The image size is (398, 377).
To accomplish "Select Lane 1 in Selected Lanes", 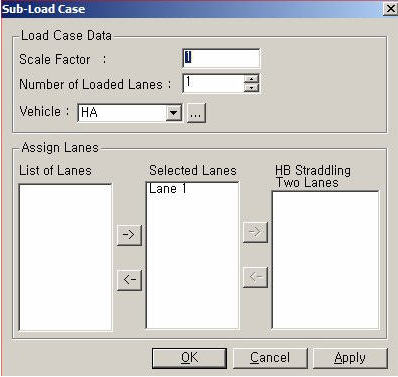I will 168,189.
